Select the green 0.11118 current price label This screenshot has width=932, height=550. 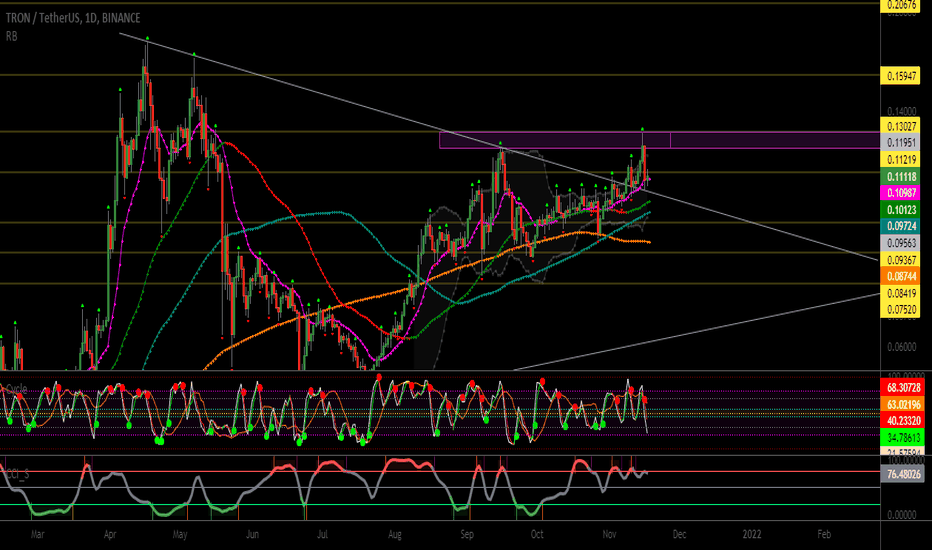(900, 177)
